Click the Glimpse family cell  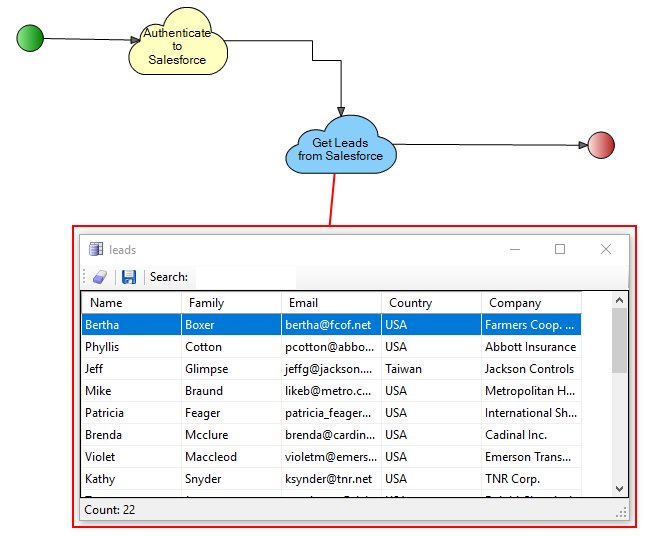tap(232, 369)
